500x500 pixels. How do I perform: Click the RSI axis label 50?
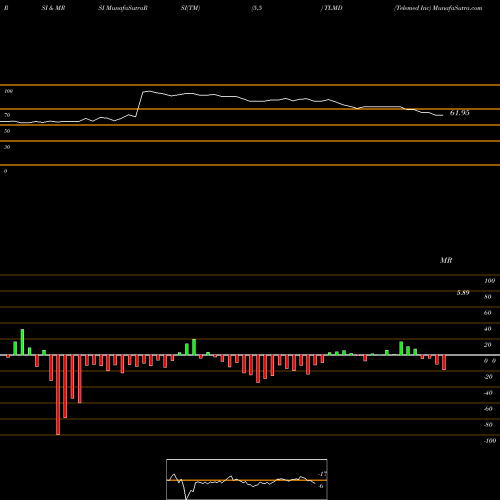point(7,131)
